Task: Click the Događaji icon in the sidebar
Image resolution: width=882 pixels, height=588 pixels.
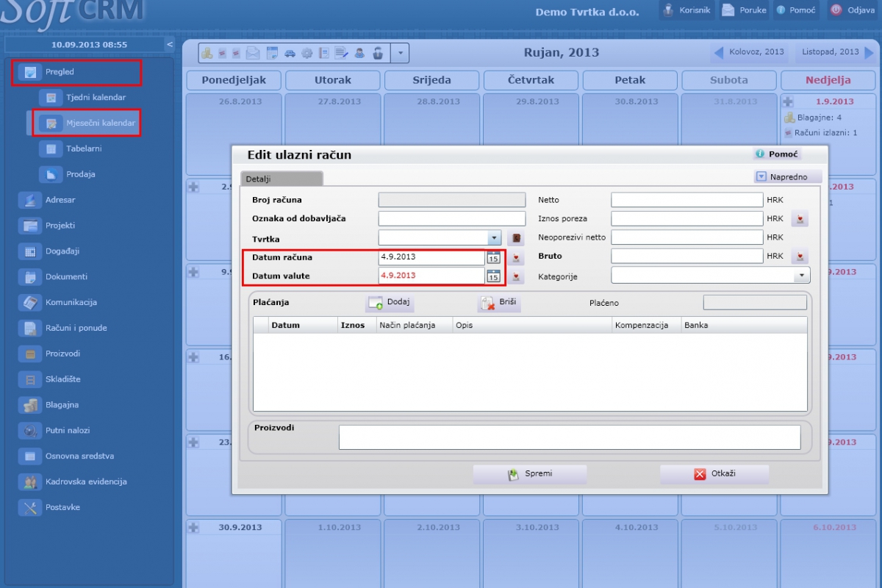Action: point(30,251)
